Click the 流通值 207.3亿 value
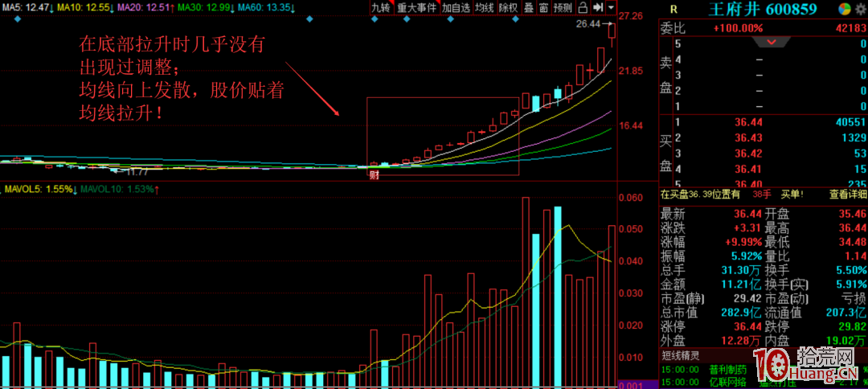The height and width of the screenshot is (389, 868). pyautogui.click(x=846, y=313)
